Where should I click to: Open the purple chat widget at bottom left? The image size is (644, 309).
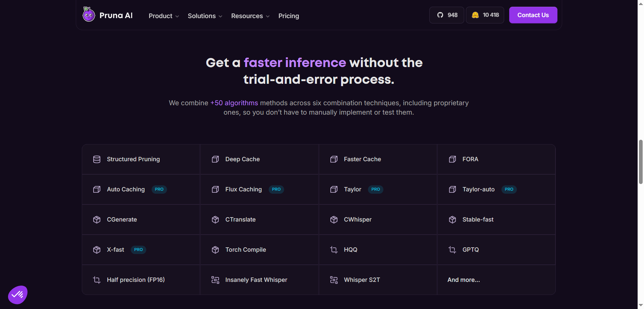click(17, 294)
